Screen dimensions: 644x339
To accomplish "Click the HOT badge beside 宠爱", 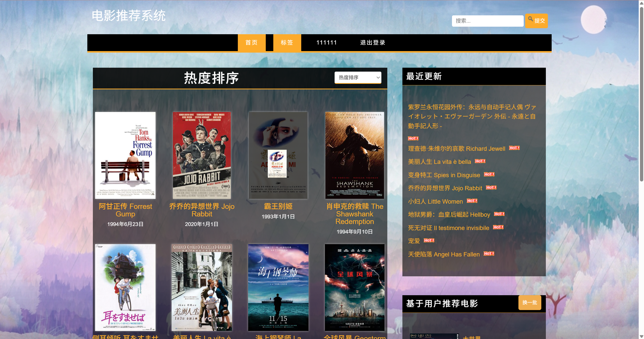I will (x=429, y=240).
